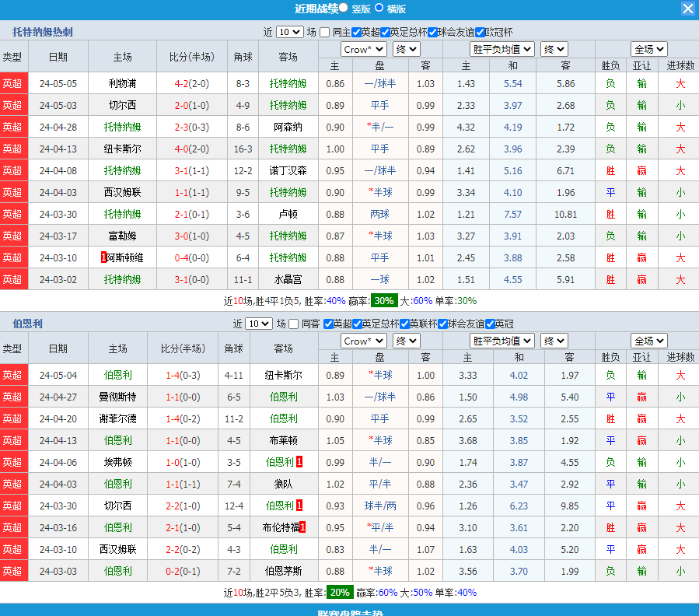Click the 0-4(0-0) score at 阿斯顿维拉
The height and width of the screenshot is (616, 699).
[x=192, y=257]
